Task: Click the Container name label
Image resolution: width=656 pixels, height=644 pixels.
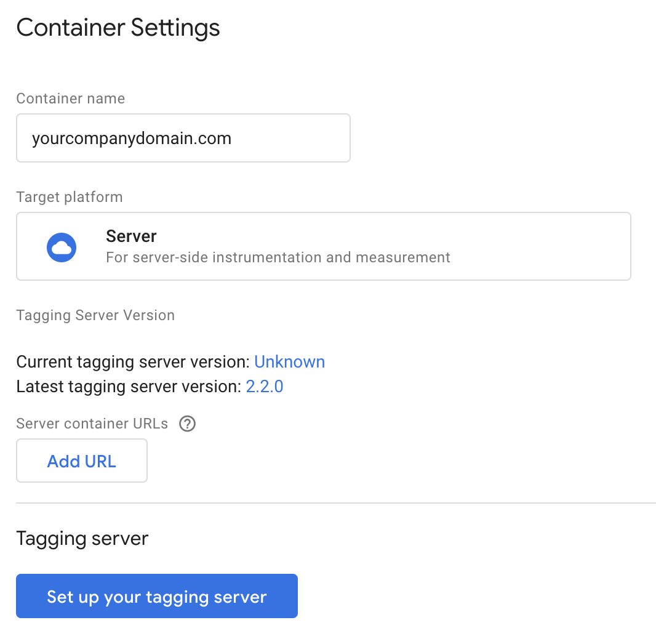Action: click(71, 99)
